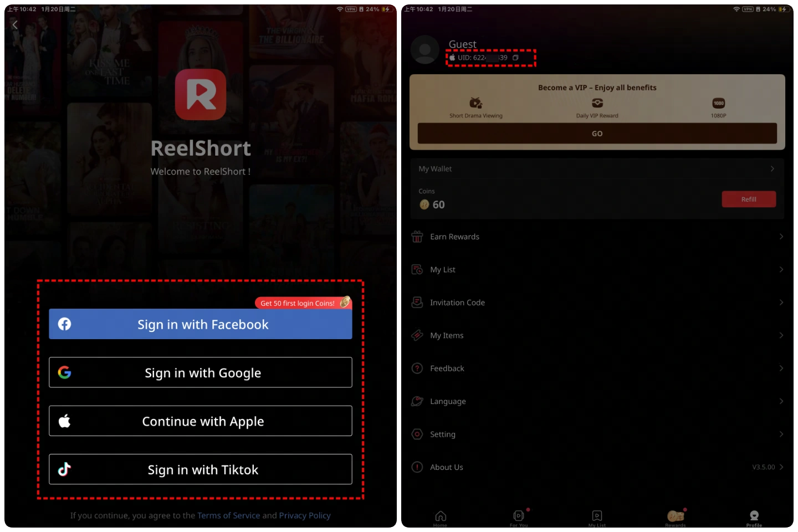
Task: Tap the Invitation Code icon
Action: click(417, 303)
